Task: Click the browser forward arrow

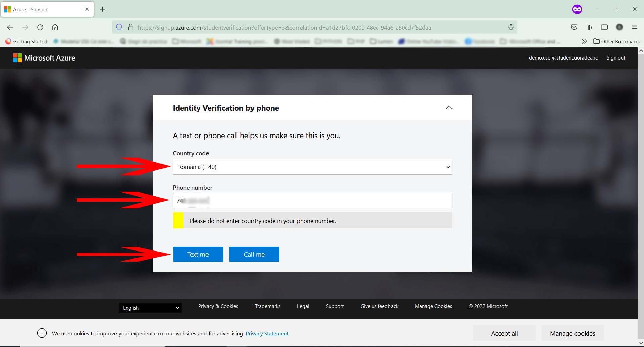Action: [25, 27]
